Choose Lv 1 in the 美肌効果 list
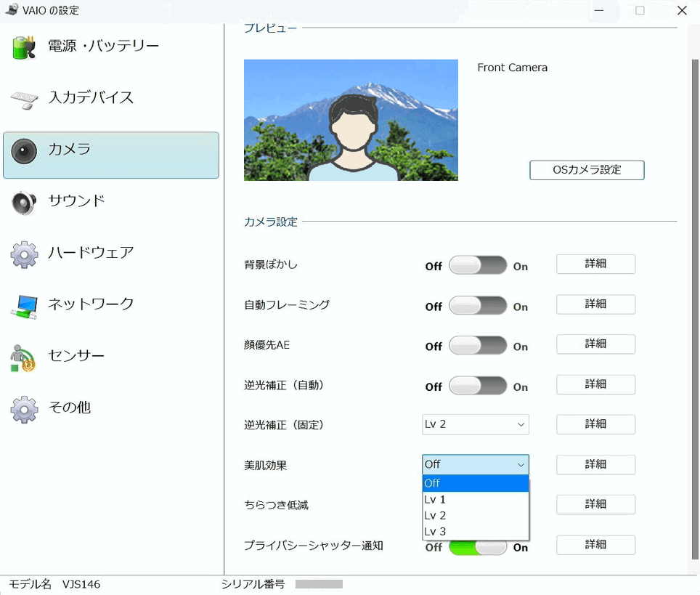Image resolution: width=700 pixels, height=595 pixels. (476, 499)
